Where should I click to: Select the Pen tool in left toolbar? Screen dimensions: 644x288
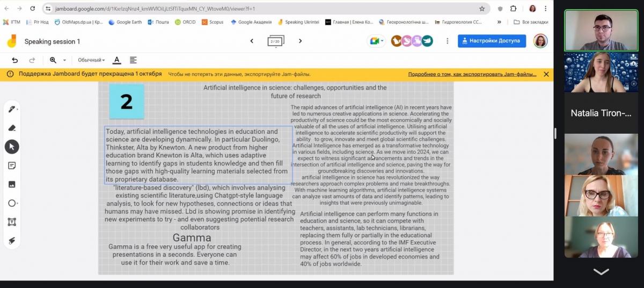(x=12, y=109)
